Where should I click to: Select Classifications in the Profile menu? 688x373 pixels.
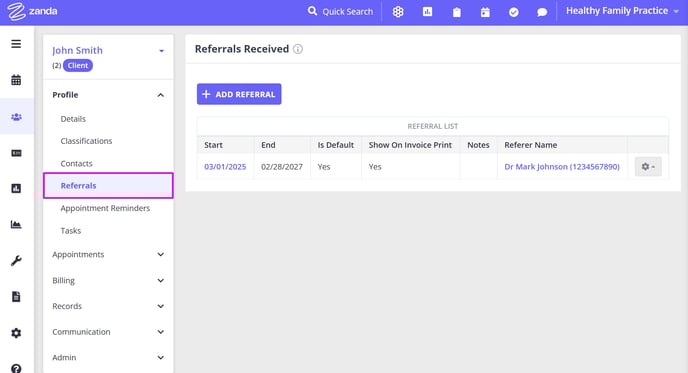click(x=86, y=141)
